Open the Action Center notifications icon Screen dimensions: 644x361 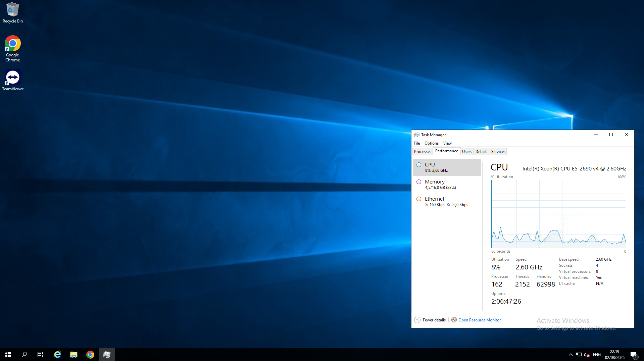pyautogui.click(x=634, y=354)
